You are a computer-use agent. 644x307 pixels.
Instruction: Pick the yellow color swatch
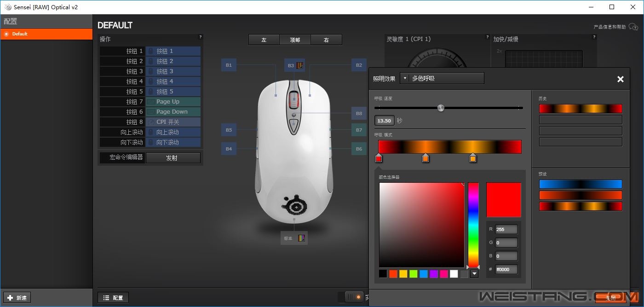[403, 274]
